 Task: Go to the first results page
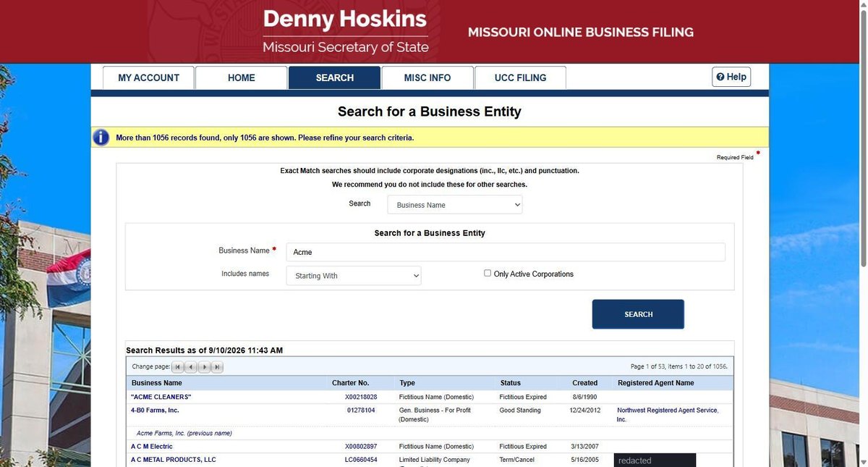click(x=178, y=367)
